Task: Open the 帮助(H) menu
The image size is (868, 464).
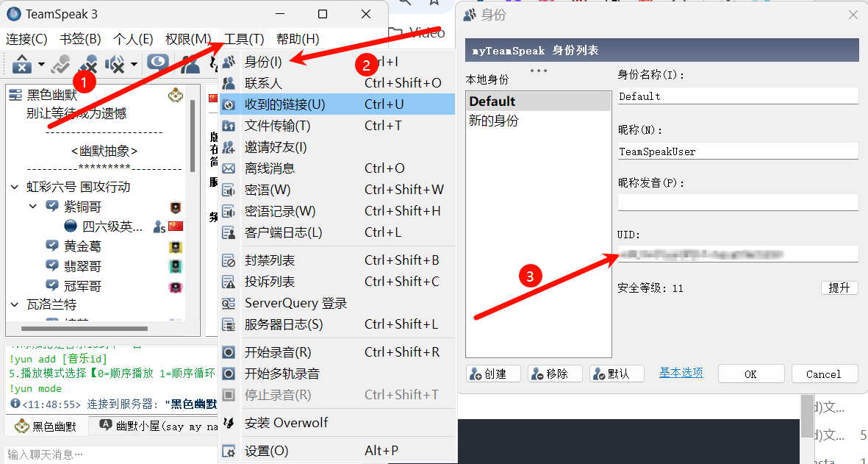Action: (x=298, y=39)
